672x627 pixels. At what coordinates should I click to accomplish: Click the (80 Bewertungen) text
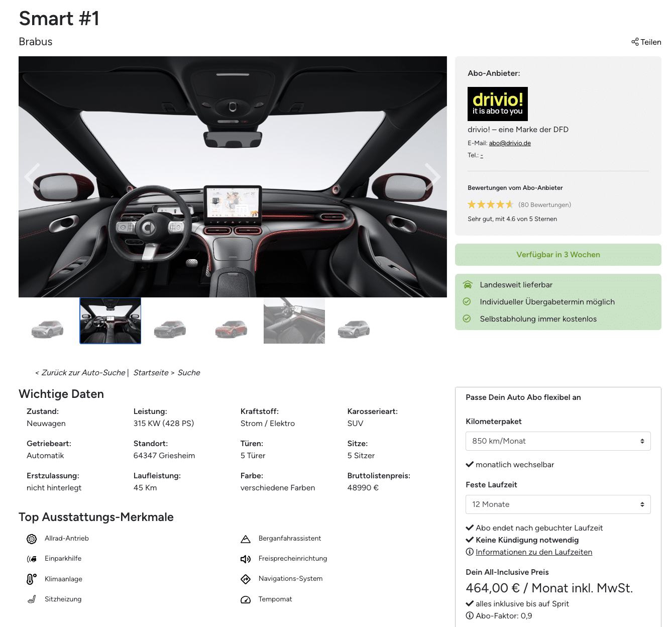point(544,204)
